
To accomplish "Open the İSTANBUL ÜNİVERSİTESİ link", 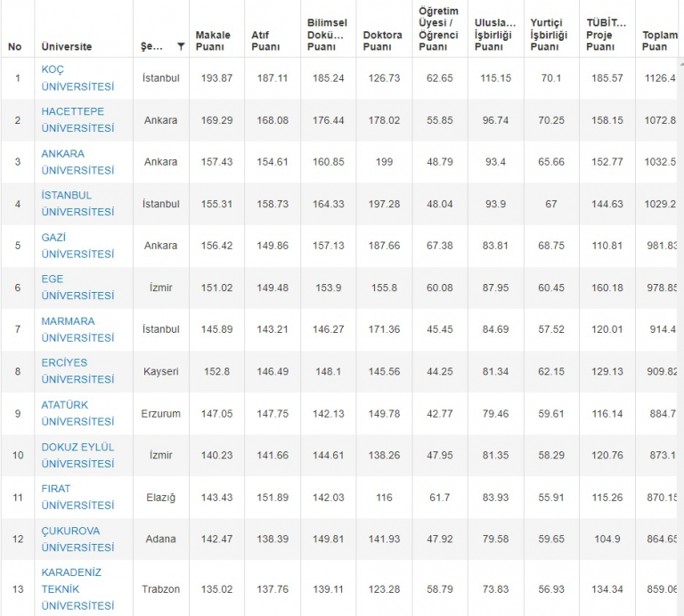I will click(77, 204).
